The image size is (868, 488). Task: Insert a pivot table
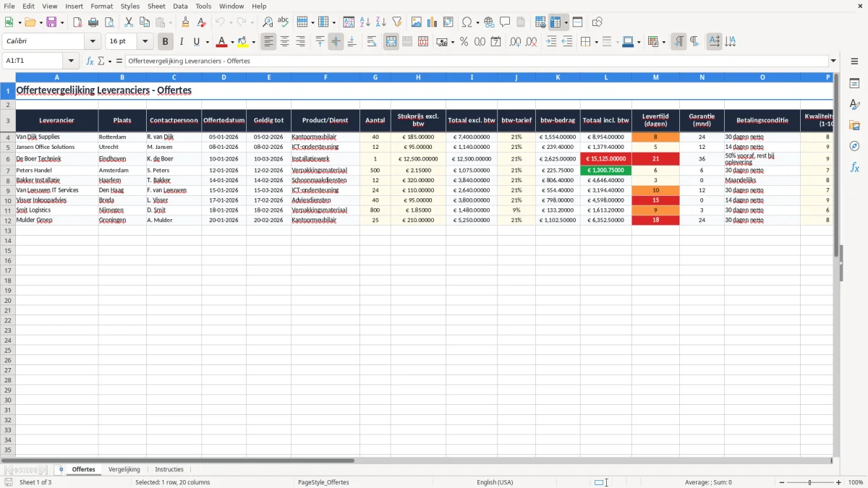(448, 22)
